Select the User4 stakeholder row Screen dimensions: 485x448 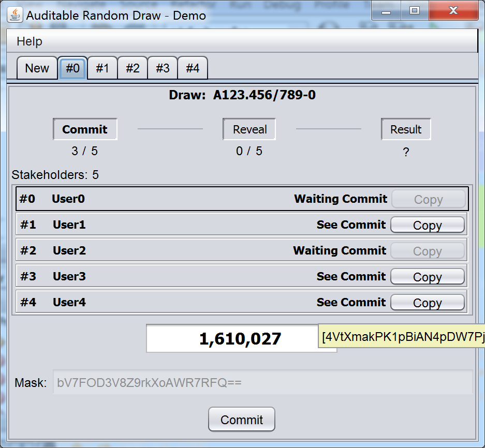pyautogui.click(x=242, y=302)
